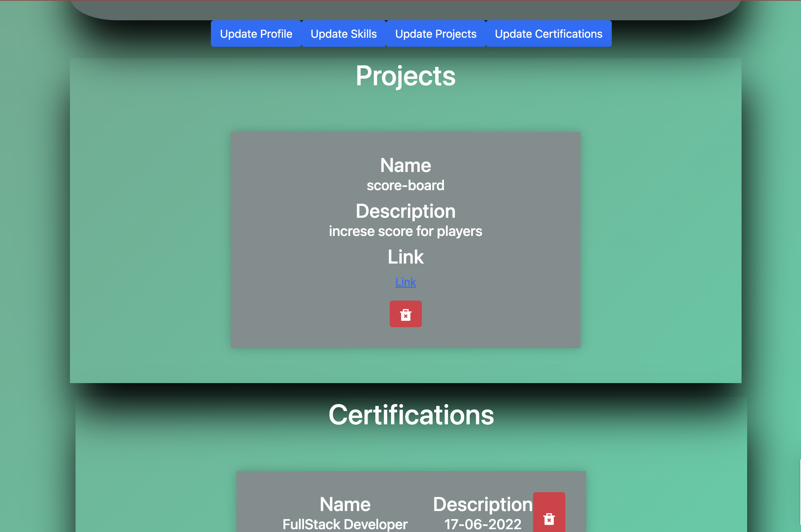Click the red delete button under the project link
Screen dimensions: 801x532
point(405,314)
